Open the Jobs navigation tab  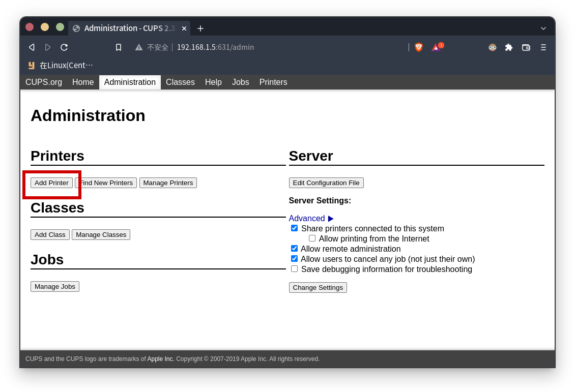[x=240, y=82]
